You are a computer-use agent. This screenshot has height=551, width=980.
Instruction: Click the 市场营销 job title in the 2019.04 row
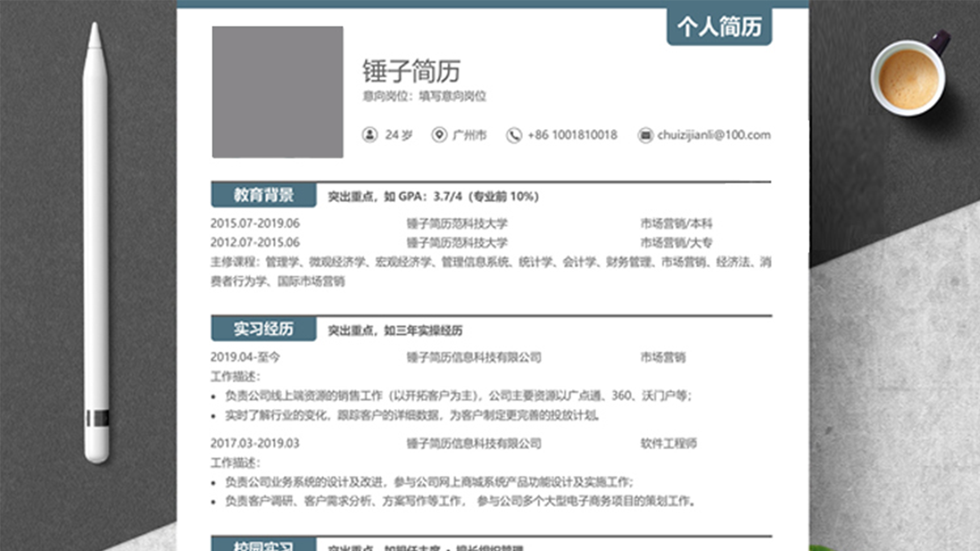pyautogui.click(x=663, y=357)
